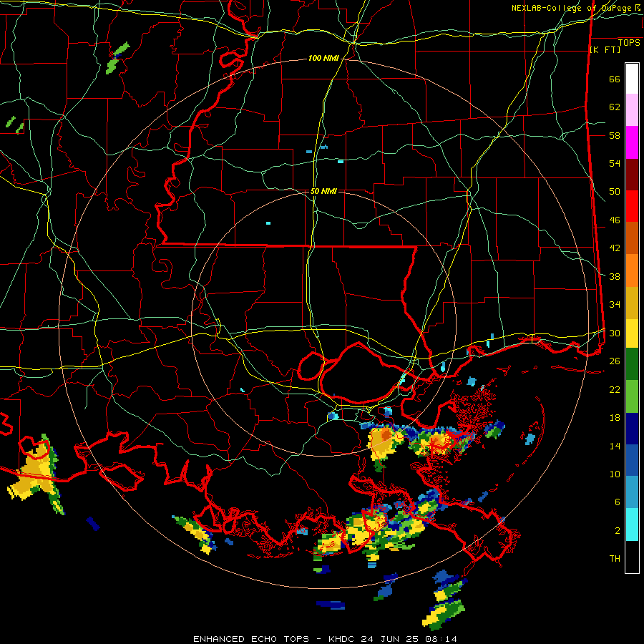Click the ENHANCED ECHO TOPS title text
644x644 pixels.
click(251, 639)
